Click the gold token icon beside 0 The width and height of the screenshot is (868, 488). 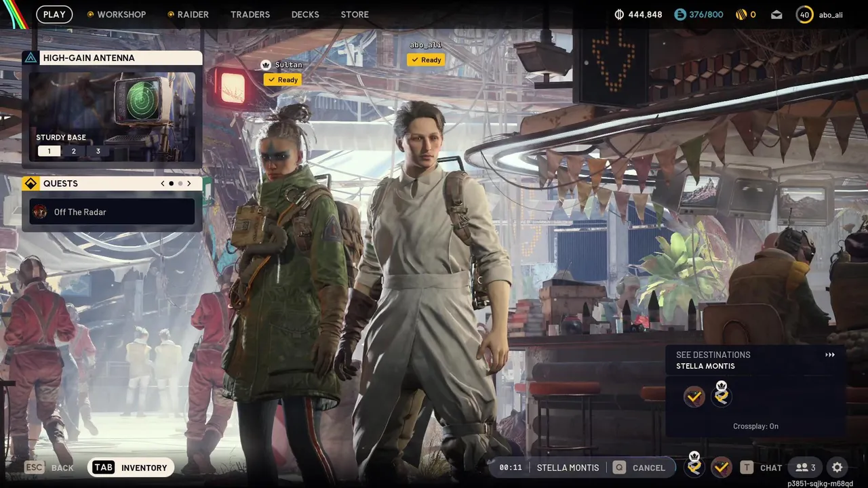click(x=741, y=14)
